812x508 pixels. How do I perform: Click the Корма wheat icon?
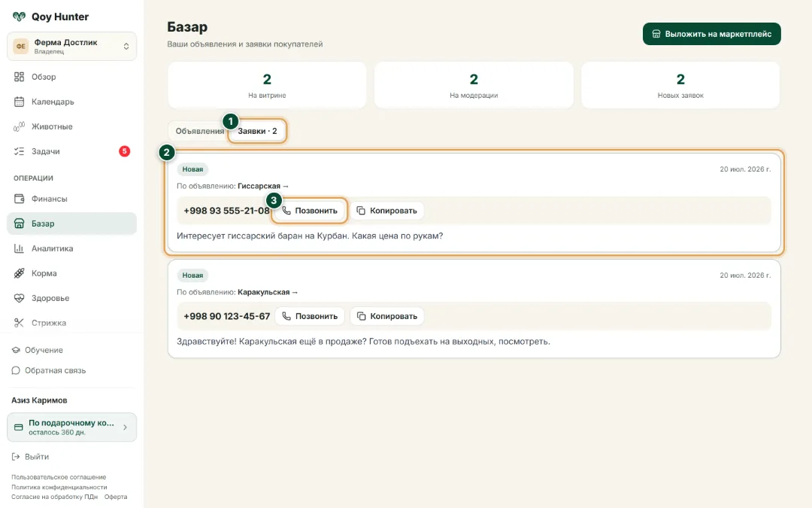pyautogui.click(x=19, y=273)
